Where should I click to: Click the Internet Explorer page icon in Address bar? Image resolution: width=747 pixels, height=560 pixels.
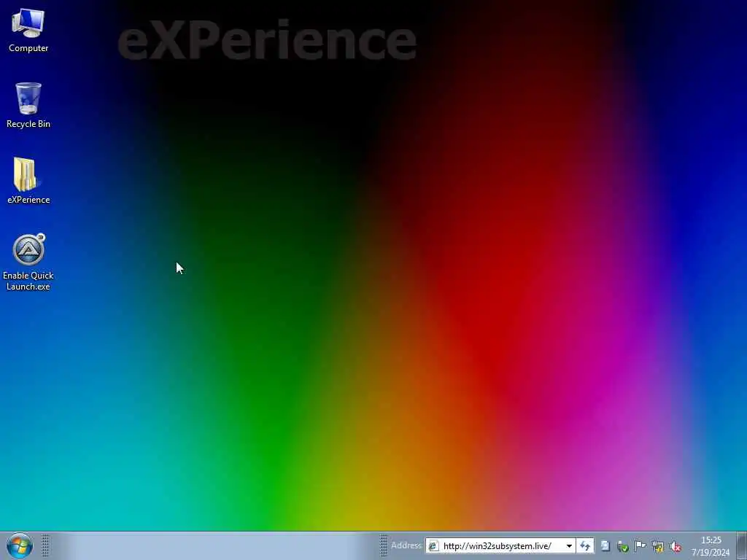click(x=433, y=545)
